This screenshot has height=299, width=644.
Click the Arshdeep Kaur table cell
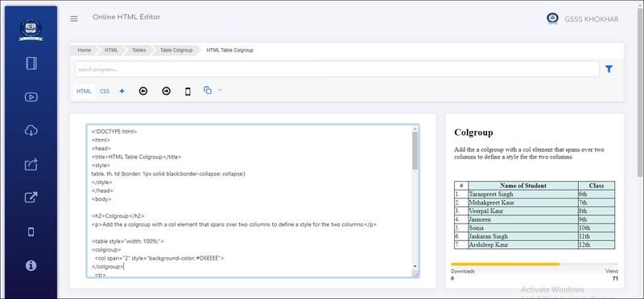click(523, 245)
